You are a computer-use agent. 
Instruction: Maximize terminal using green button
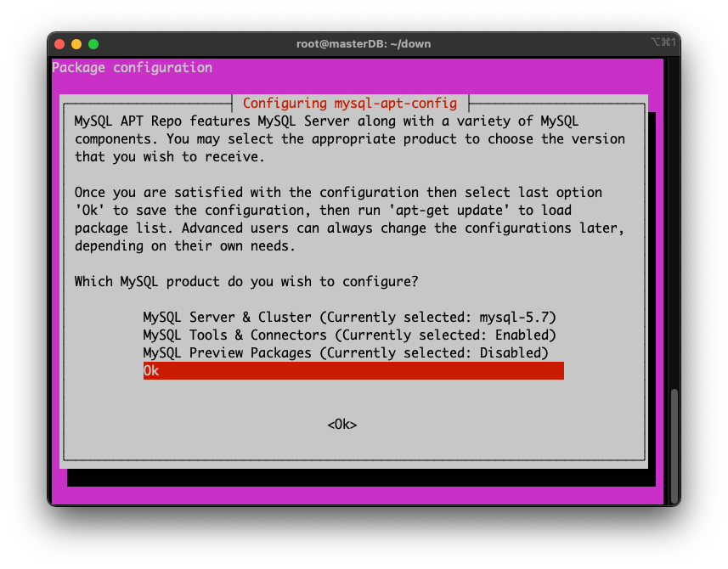click(93, 44)
